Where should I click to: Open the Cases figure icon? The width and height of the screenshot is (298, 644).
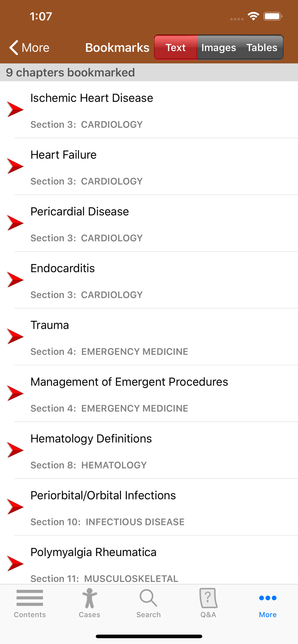click(89, 598)
